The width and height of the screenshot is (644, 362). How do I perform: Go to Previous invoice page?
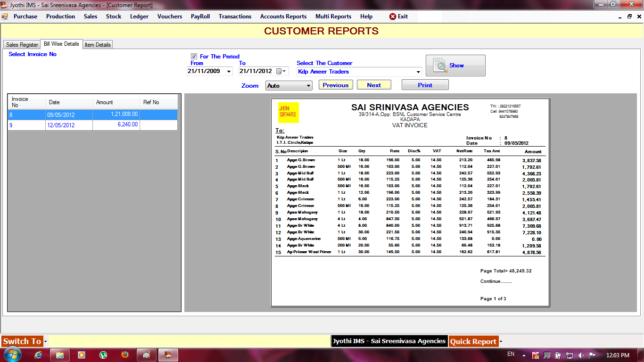point(336,85)
